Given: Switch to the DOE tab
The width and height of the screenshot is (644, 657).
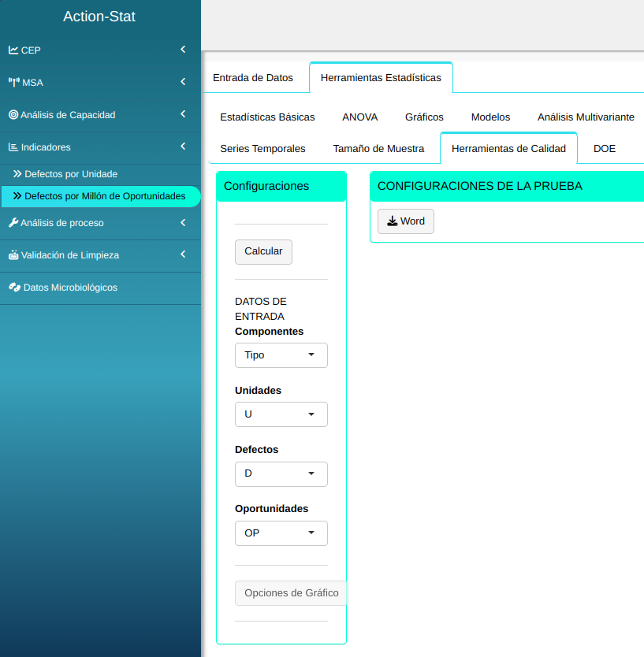Looking at the screenshot, I should tap(605, 149).
